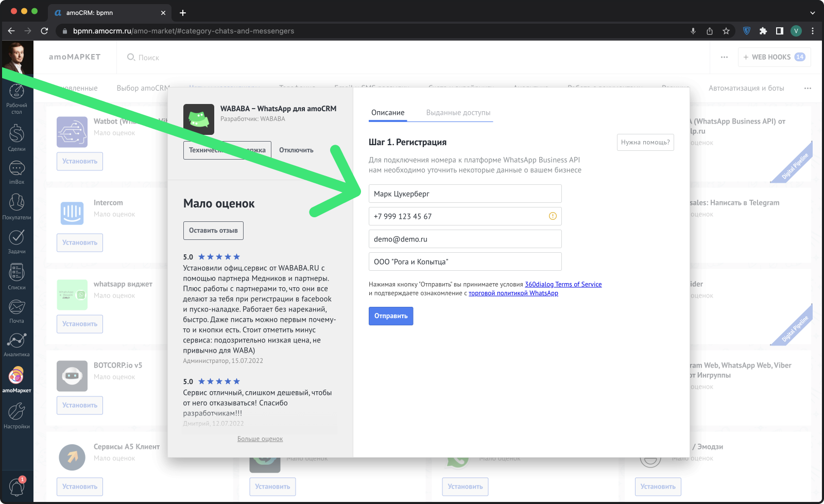Click the Поиск search field

[148, 58]
